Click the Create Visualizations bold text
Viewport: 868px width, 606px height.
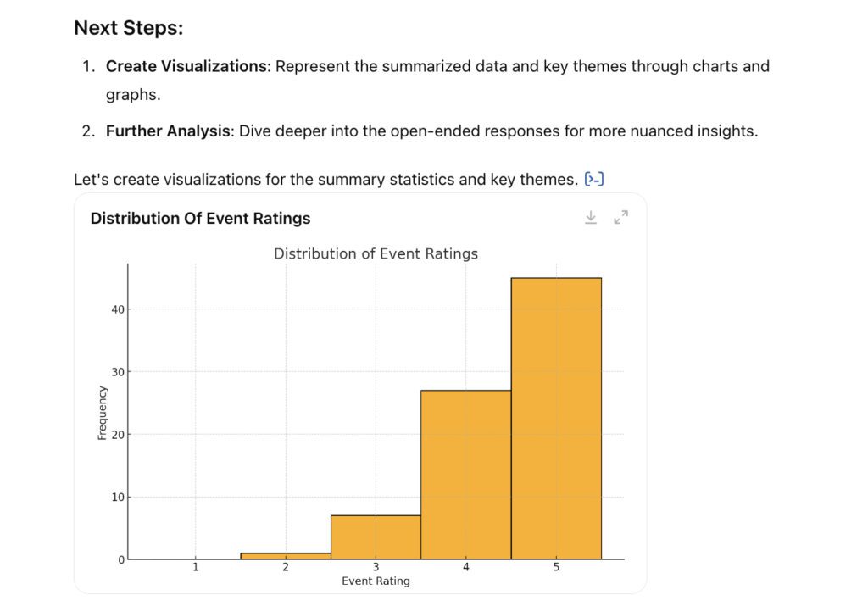coord(186,66)
